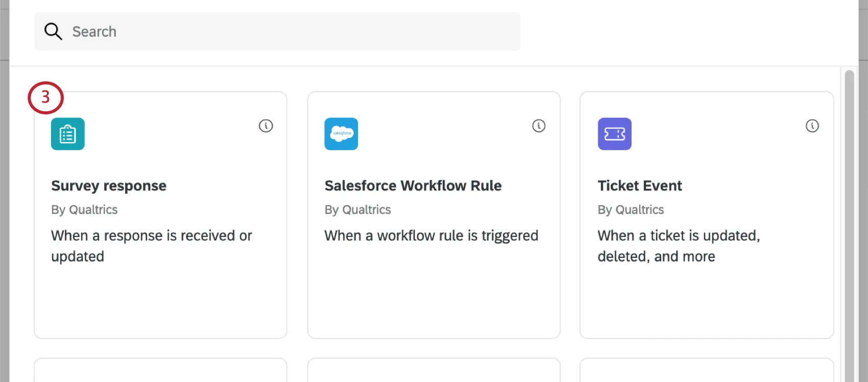
Task: Click the partially visible card below Survey response
Action: tap(160, 371)
